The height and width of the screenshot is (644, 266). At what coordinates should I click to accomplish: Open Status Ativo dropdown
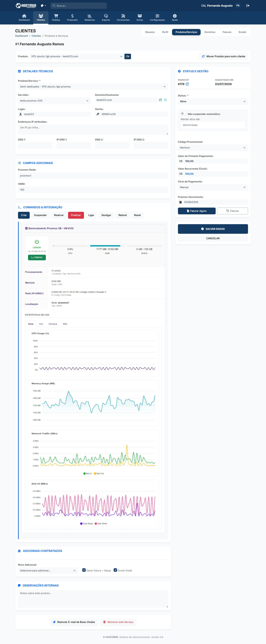[213, 101]
